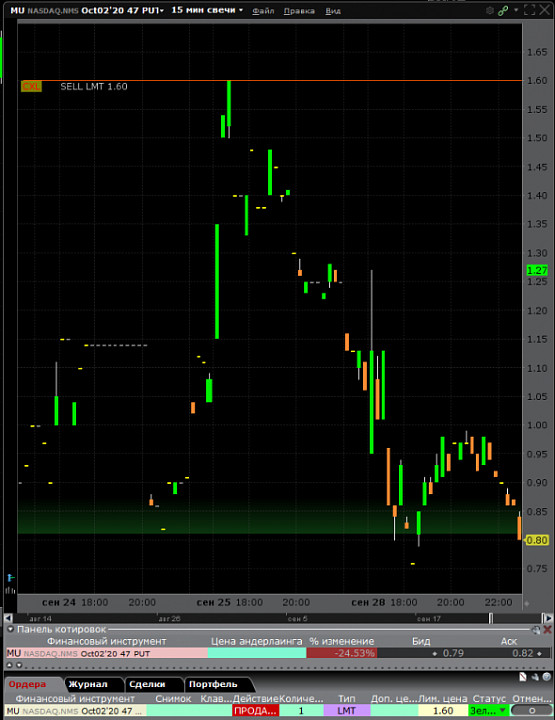The width and height of the screenshot is (555, 720).
Task: Open the Вид menu
Action: 333,11
